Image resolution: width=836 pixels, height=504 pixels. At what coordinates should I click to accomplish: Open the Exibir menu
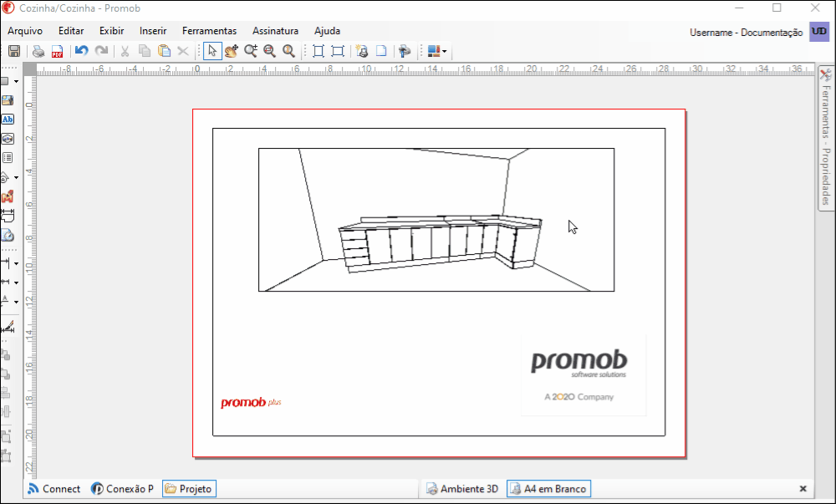coord(111,31)
